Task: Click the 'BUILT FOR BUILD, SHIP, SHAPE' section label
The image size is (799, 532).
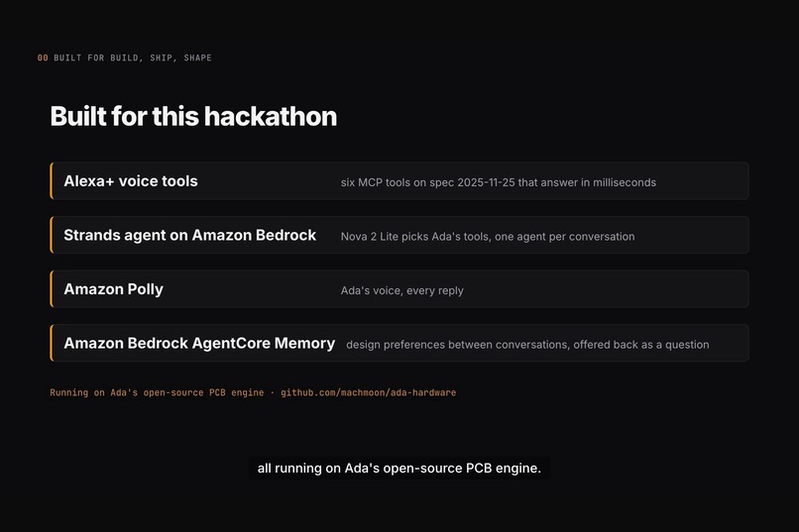Action: click(x=133, y=58)
